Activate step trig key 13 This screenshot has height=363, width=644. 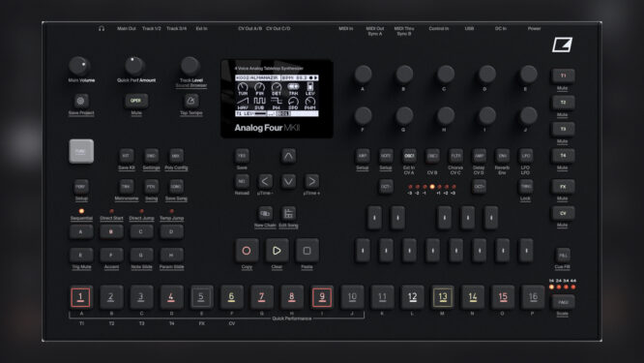pos(443,297)
